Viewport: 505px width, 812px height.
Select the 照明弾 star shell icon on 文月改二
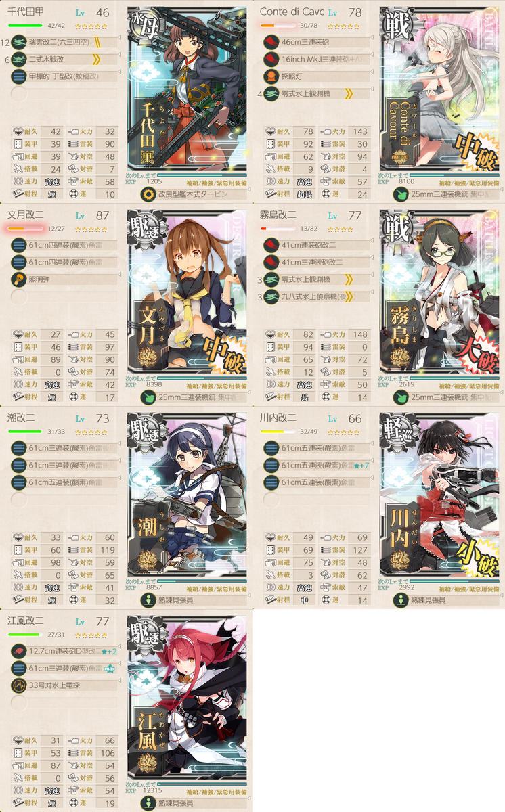coord(20,279)
